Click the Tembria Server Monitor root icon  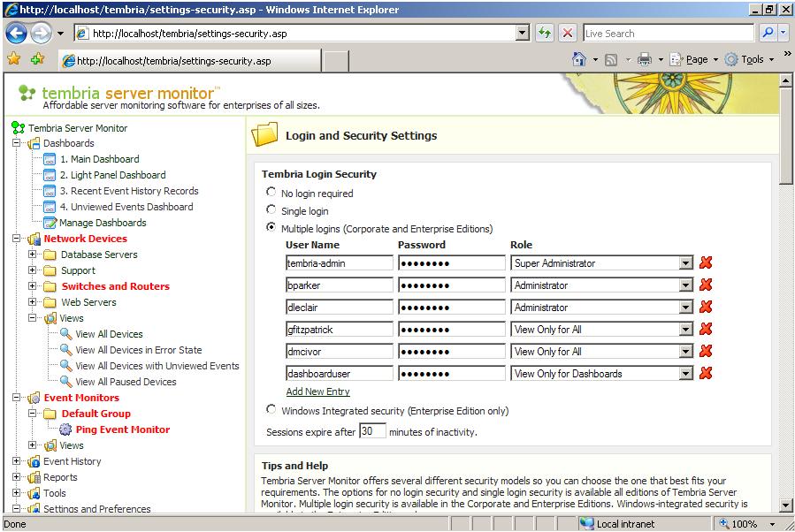pyautogui.click(x=19, y=127)
